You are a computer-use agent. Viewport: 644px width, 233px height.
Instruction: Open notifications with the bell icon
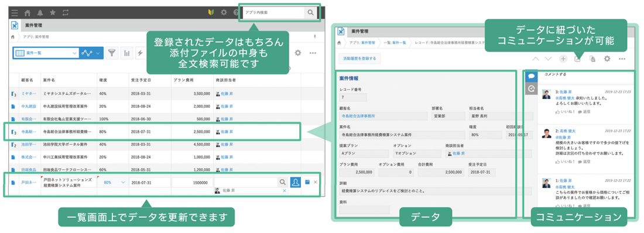[40, 13]
